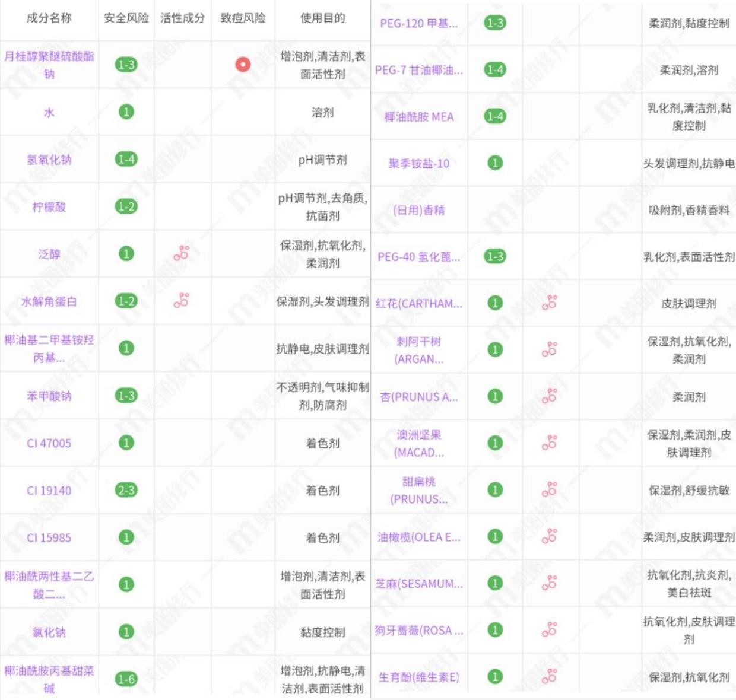
Task: Click the 聚季铵盐-10 ingredient name
Action: point(419,163)
